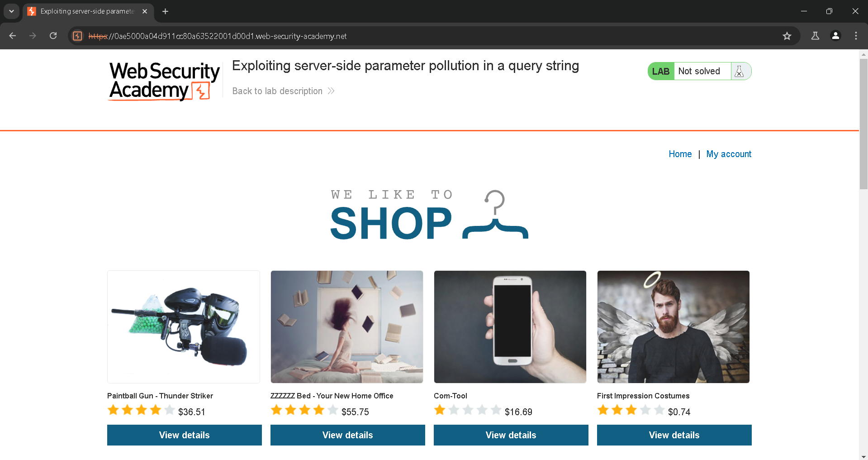Click the vertical page scrollbar thumb
This screenshot has width=868, height=460.
tap(863, 123)
